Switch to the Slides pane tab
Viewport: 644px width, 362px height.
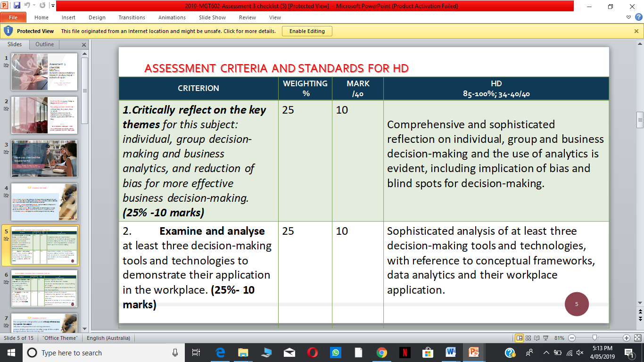(15, 44)
